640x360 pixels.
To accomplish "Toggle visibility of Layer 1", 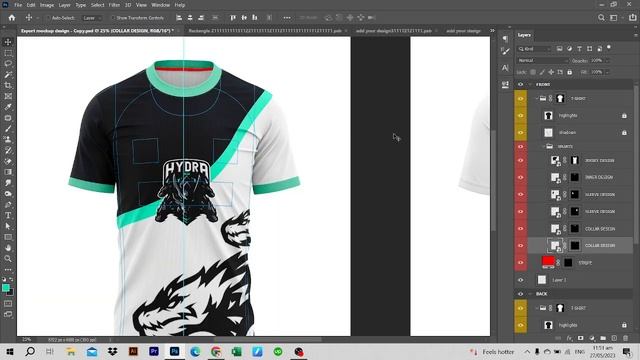I will pyautogui.click(x=520, y=280).
